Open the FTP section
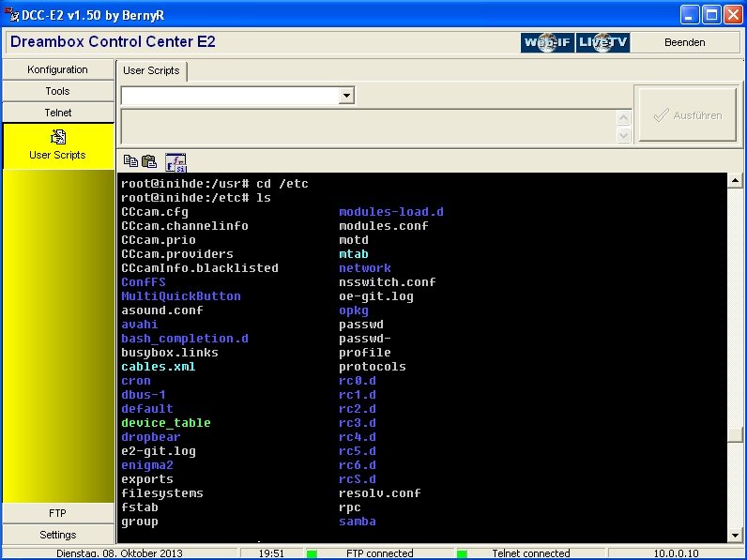 pyautogui.click(x=57, y=513)
